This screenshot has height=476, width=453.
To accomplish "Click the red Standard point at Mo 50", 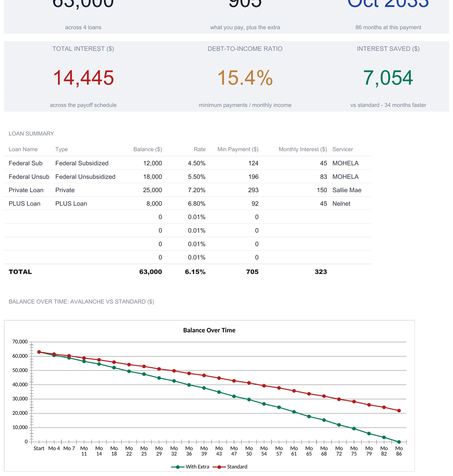I will 249,383.
